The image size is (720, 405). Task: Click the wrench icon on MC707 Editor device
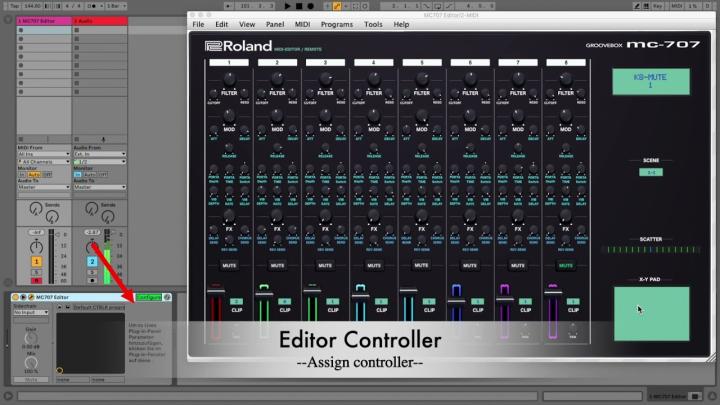[x=31, y=297]
